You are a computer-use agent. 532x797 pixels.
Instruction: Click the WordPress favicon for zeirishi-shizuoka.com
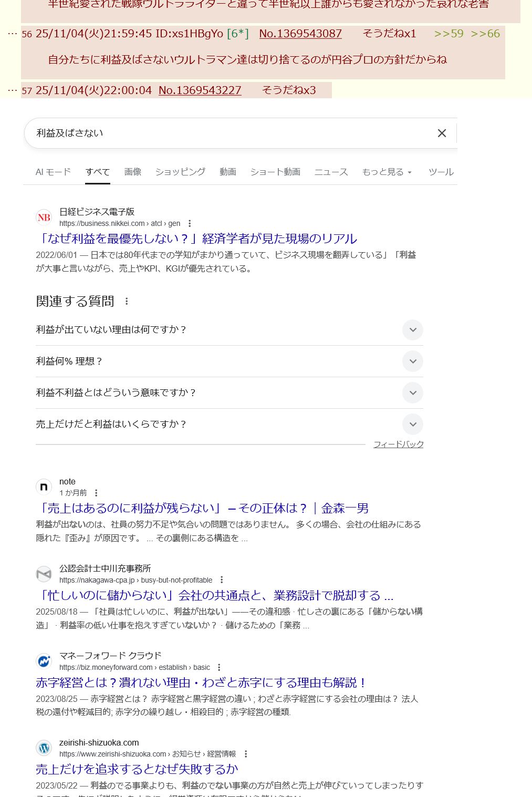pyautogui.click(x=44, y=748)
